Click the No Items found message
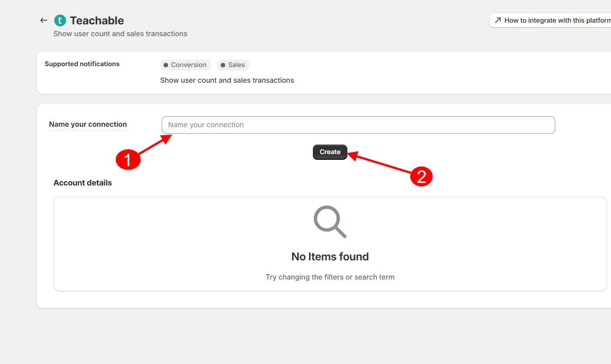 click(330, 257)
